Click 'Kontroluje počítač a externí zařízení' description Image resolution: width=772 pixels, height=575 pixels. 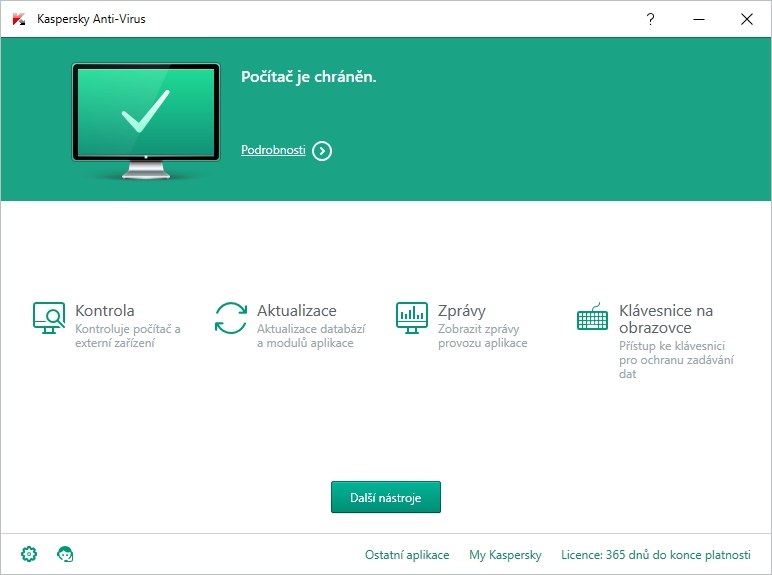pos(128,336)
